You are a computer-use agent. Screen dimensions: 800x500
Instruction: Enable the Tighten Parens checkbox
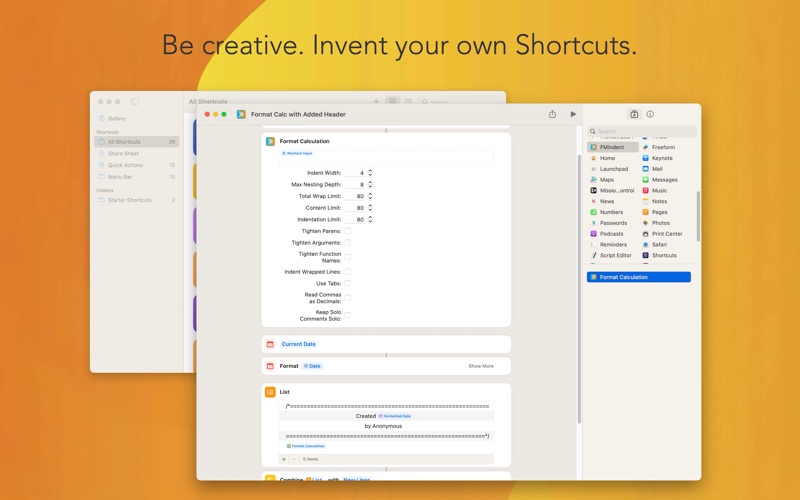[x=347, y=231]
